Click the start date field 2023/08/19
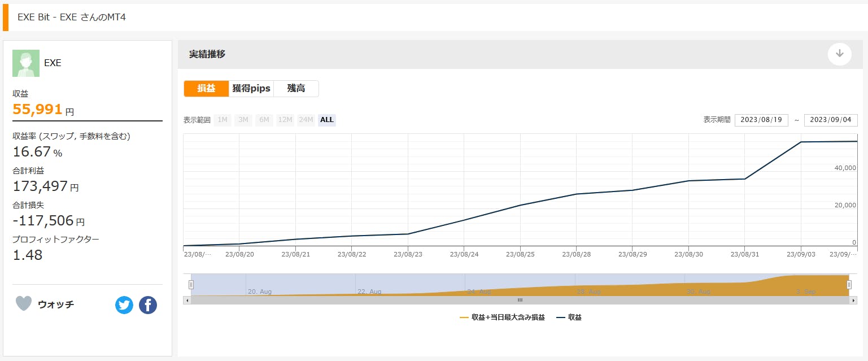Screen dimensions: 868x361 [761, 120]
